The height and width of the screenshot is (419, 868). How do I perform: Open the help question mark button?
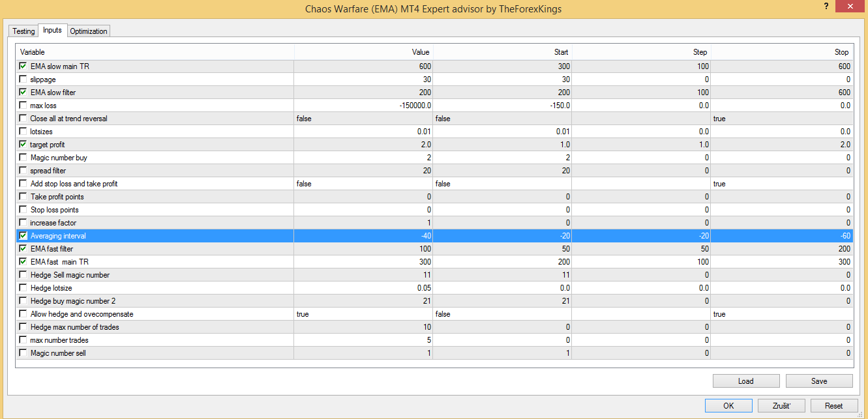826,6
